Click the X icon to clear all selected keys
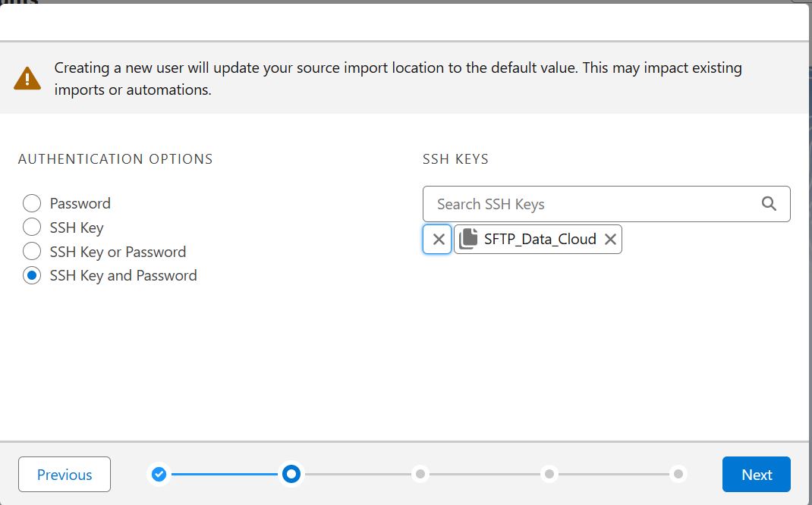 coord(437,239)
